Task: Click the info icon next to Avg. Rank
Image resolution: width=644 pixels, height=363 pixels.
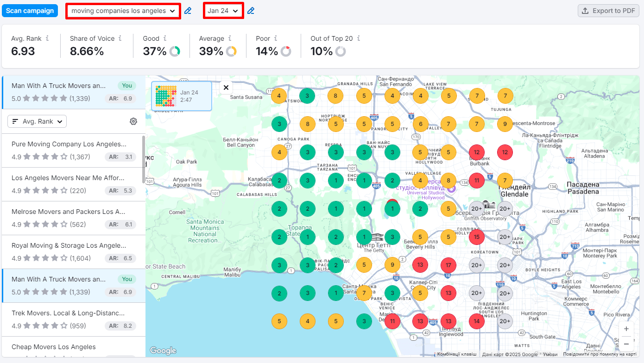Action: 47,38
